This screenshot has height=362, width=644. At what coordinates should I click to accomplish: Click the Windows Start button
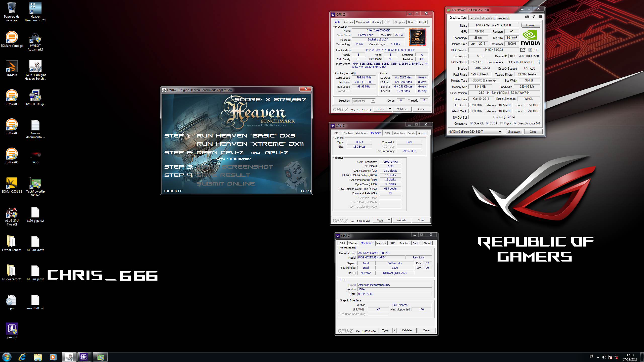(x=7, y=357)
